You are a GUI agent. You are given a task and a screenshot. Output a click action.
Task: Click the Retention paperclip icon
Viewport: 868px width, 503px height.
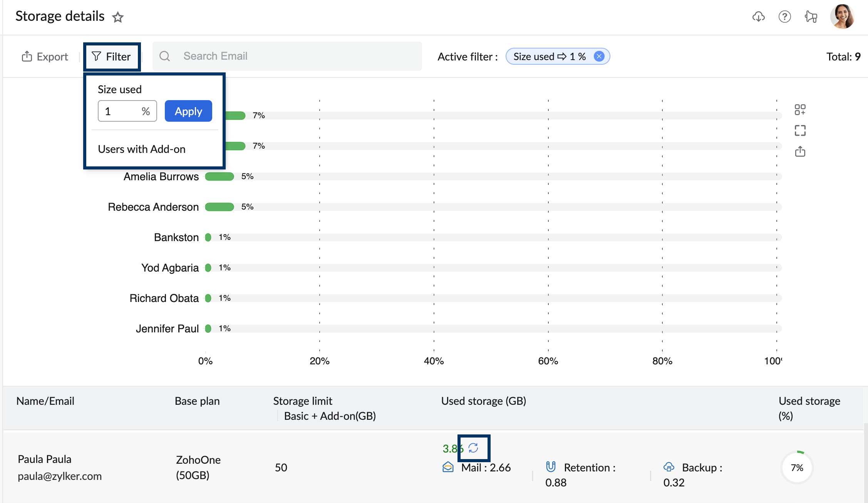coord(551,466)
